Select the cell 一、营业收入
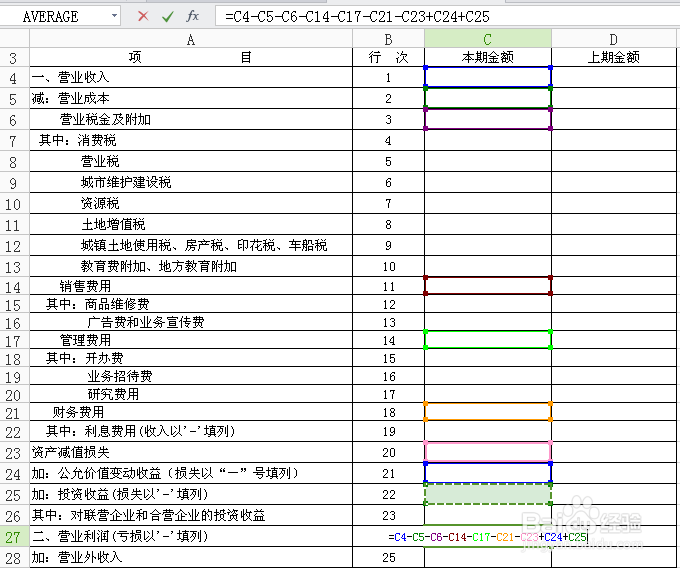680x568 pixels. click(x=191, y=78)
